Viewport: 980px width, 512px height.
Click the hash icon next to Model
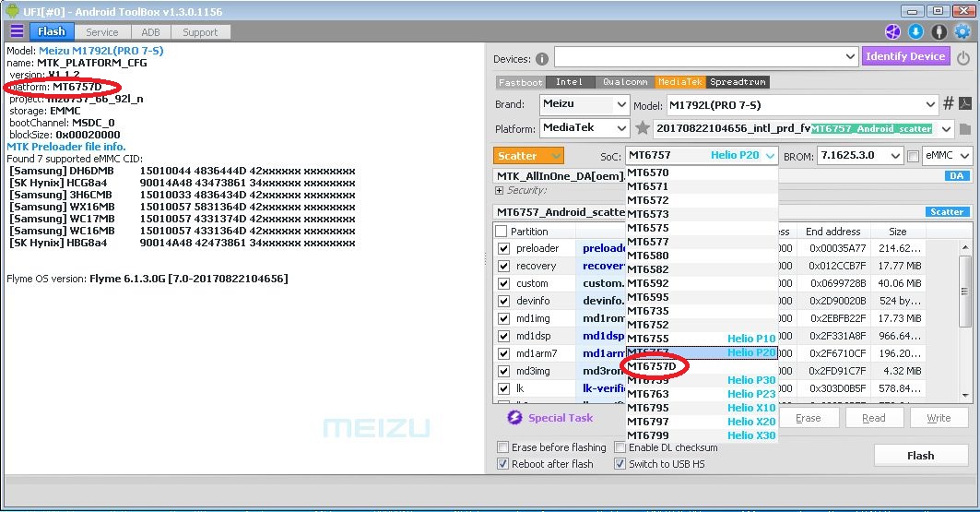948,103
